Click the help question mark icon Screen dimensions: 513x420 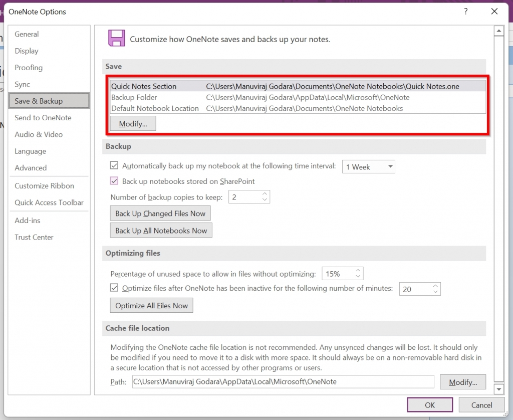pos(465,11)
